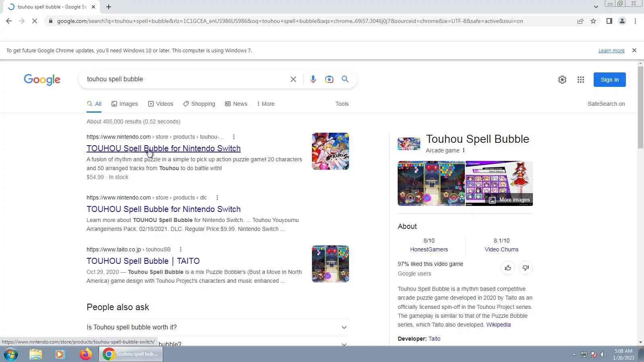Image resolution: width=644 pixels, height=362 pixels.
Task: Share this page from address bar
Action: click(x=580, y=21)
